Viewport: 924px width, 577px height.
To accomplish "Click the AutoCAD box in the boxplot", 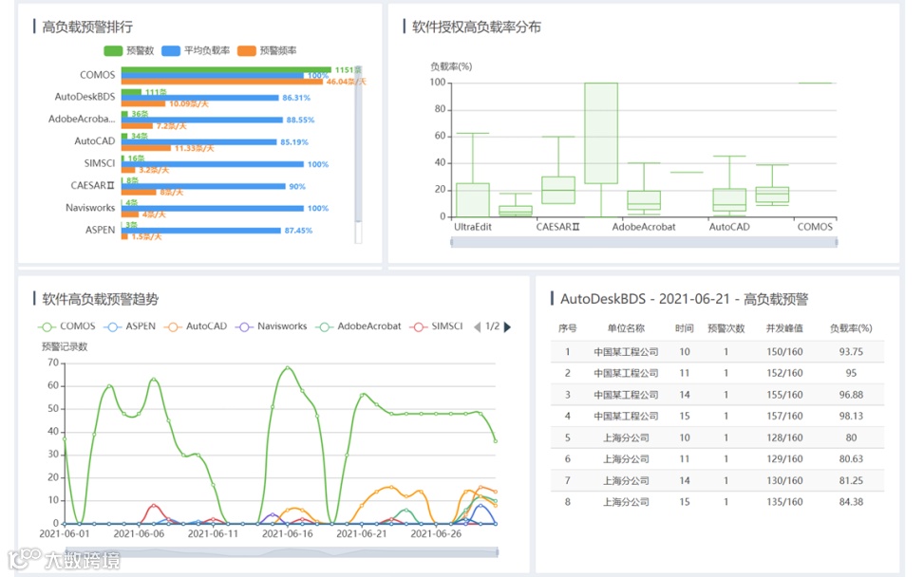I will [729, 199].
